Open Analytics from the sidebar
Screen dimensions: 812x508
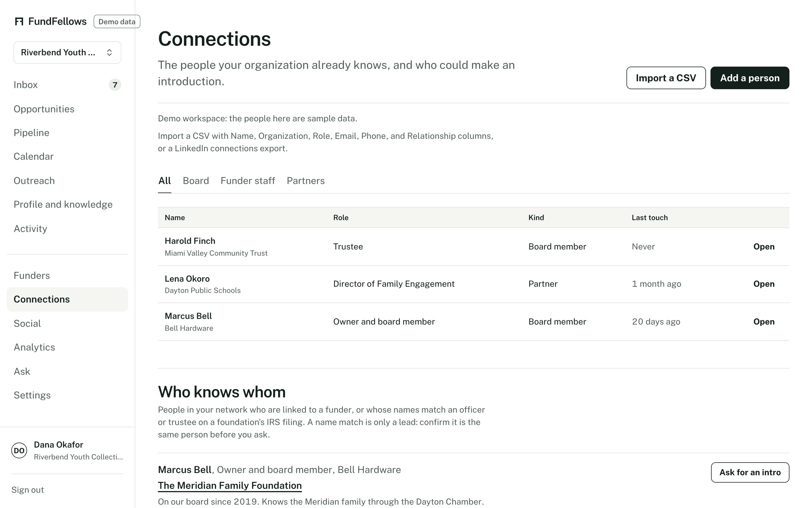tap(67, 347)
